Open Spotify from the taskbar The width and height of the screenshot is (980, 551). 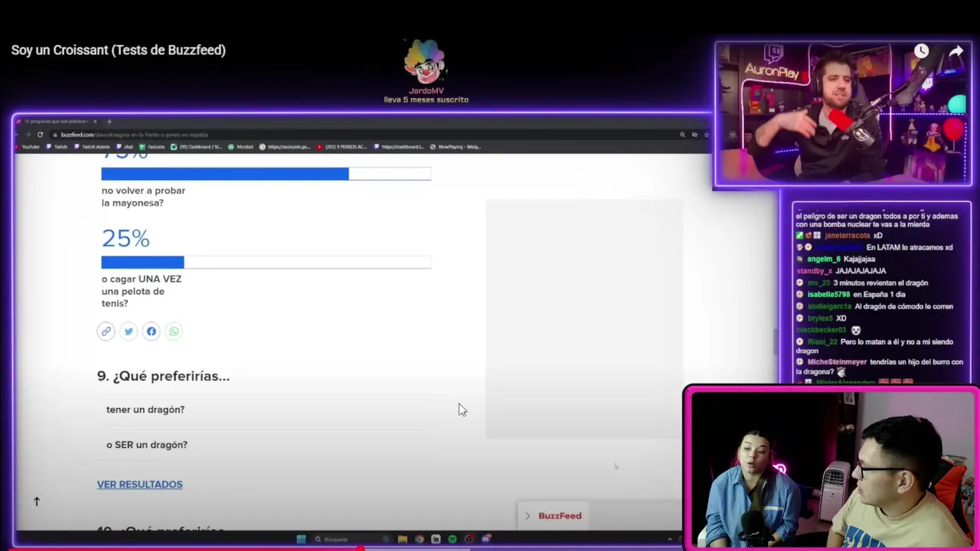click(x=452, y=539)
